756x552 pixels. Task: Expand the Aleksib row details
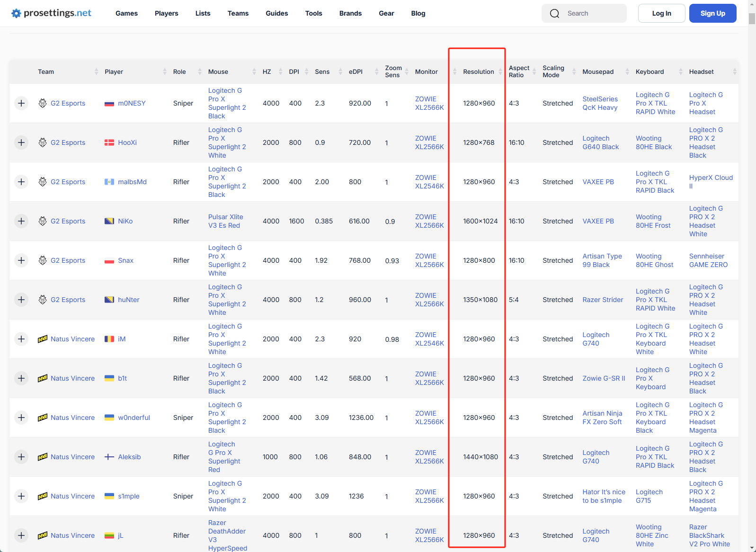click(21, 457)
